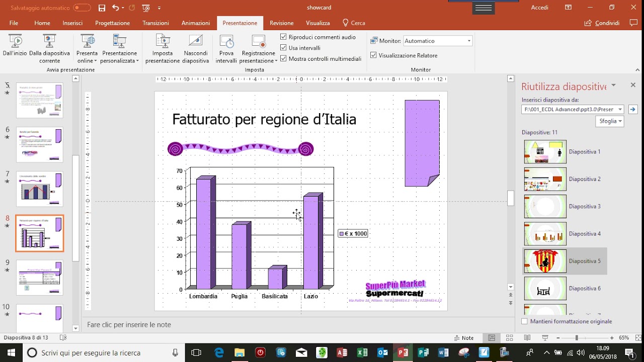Viewport: 644px width, 362px height.
Task: Click Accedi sign-in link
Action: [540, 8]
